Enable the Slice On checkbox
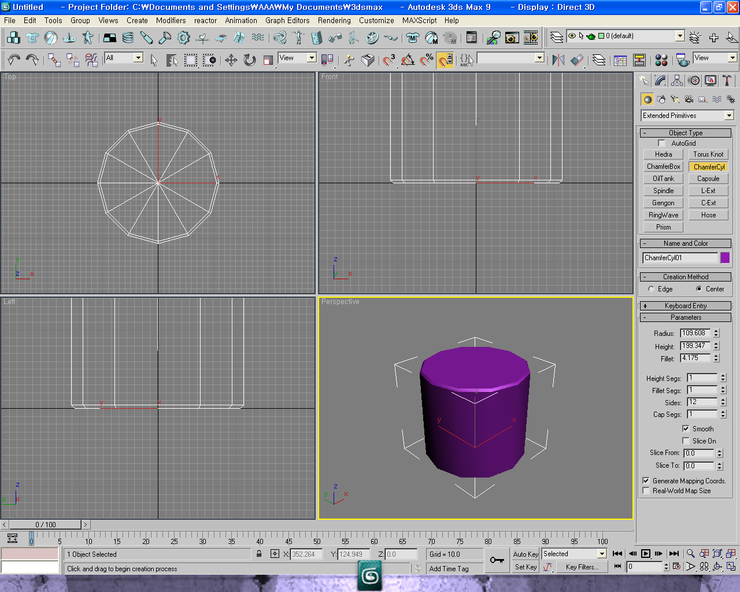740x592 pixels. 686,441
